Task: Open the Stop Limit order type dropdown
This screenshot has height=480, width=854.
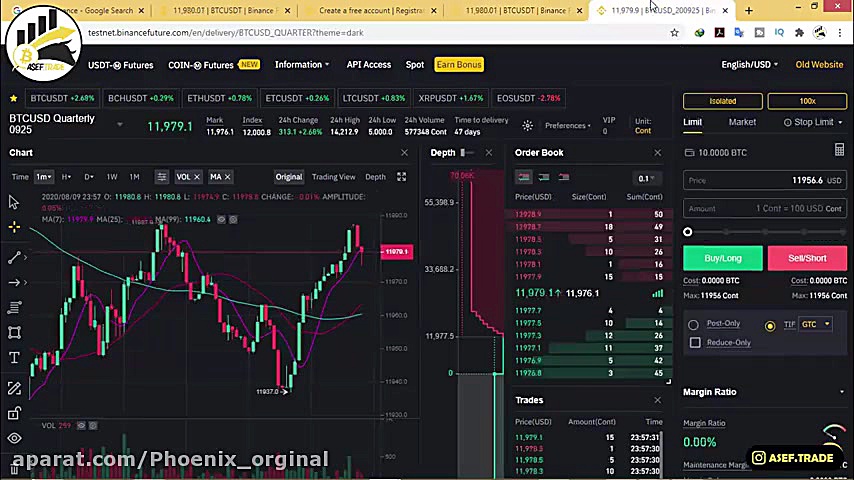Action: pos(813,122)
